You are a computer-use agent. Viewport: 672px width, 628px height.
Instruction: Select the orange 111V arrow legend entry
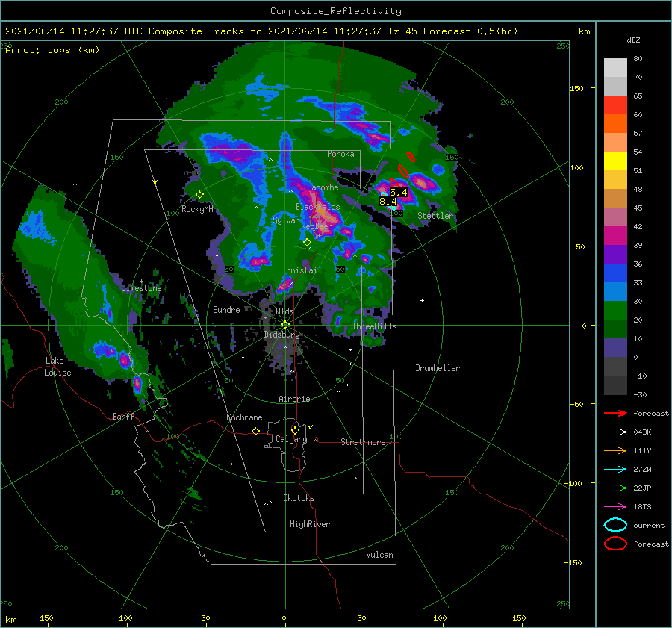pos(615,450)
